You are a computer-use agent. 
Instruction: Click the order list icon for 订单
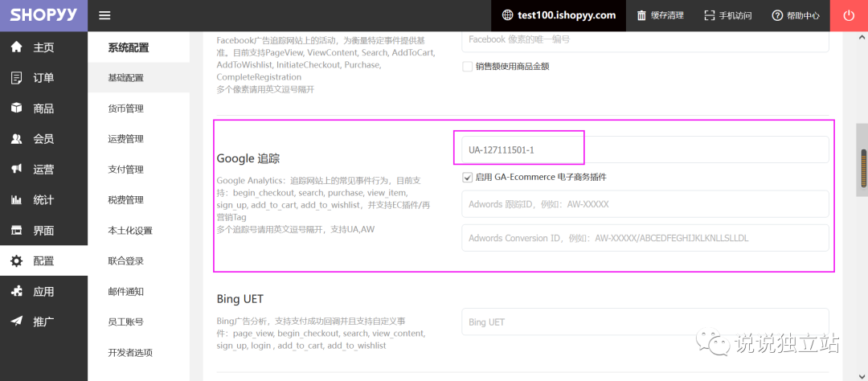coord(17,77)
